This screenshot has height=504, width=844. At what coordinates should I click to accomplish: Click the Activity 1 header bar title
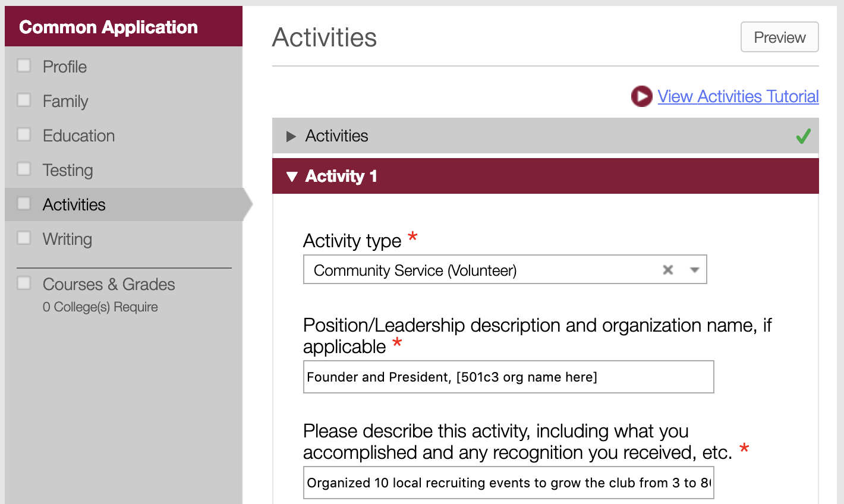click(341, 176)
